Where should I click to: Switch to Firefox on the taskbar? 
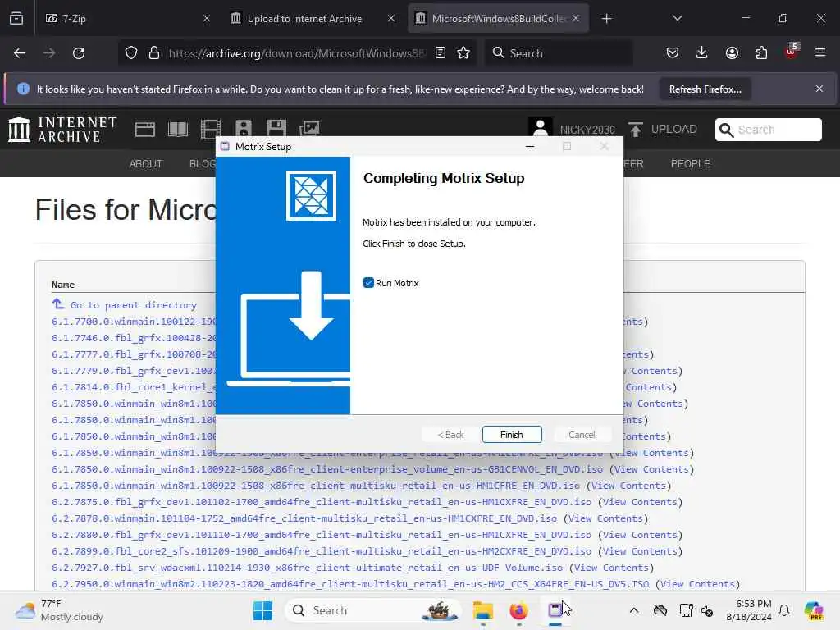[x=518, y=610]
